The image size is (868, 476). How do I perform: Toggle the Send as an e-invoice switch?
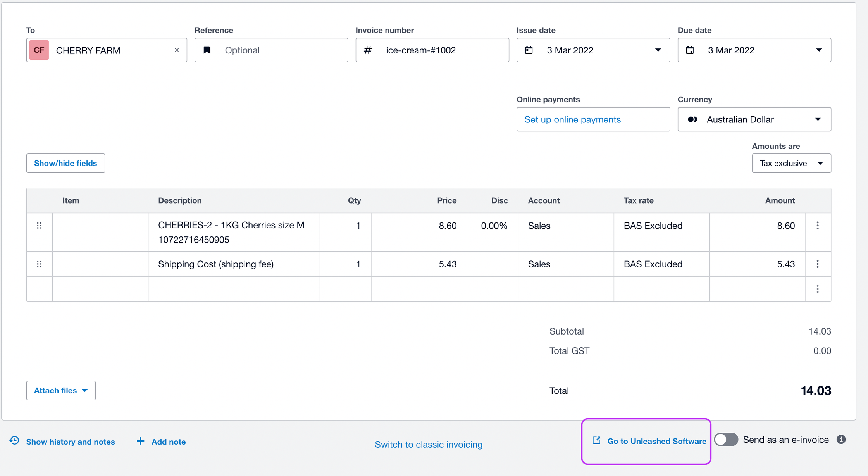tap(726, 440)
